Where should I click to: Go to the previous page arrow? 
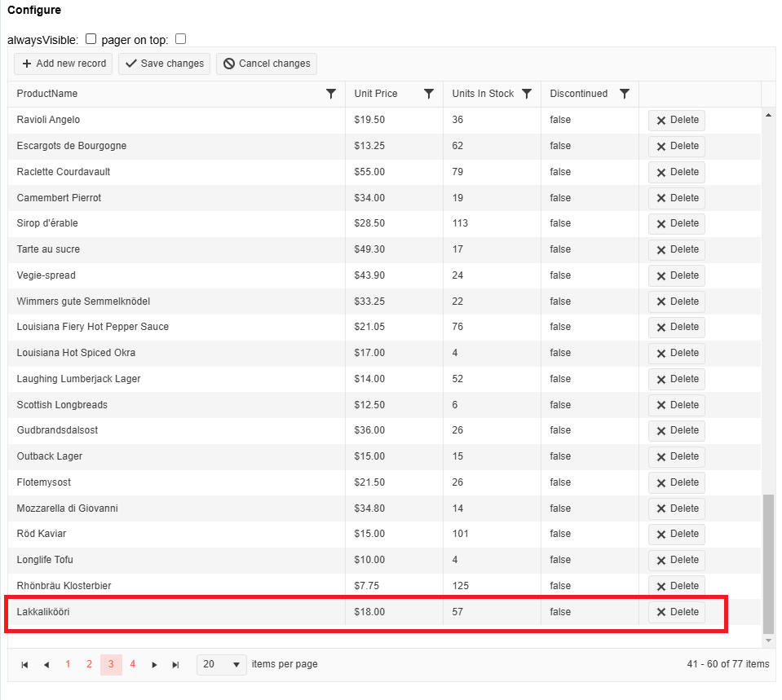[x=46, y=665]
